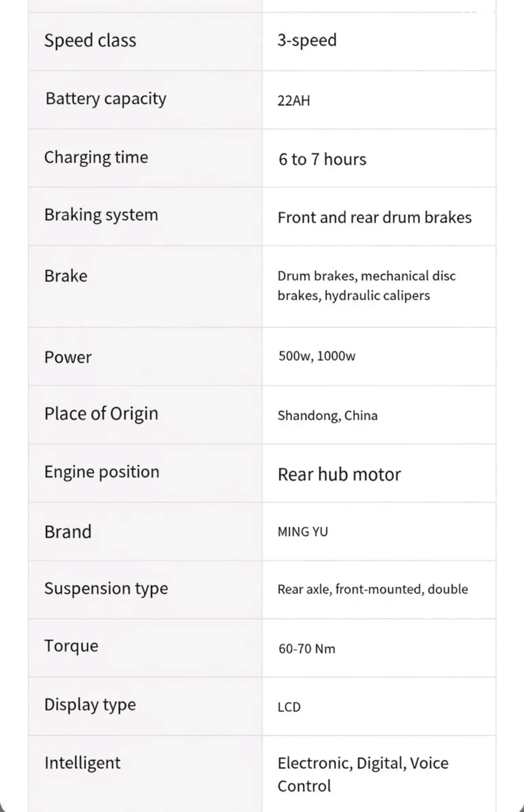
Task: Click the Shandong, China value
Action: click(x=327, y=416)
